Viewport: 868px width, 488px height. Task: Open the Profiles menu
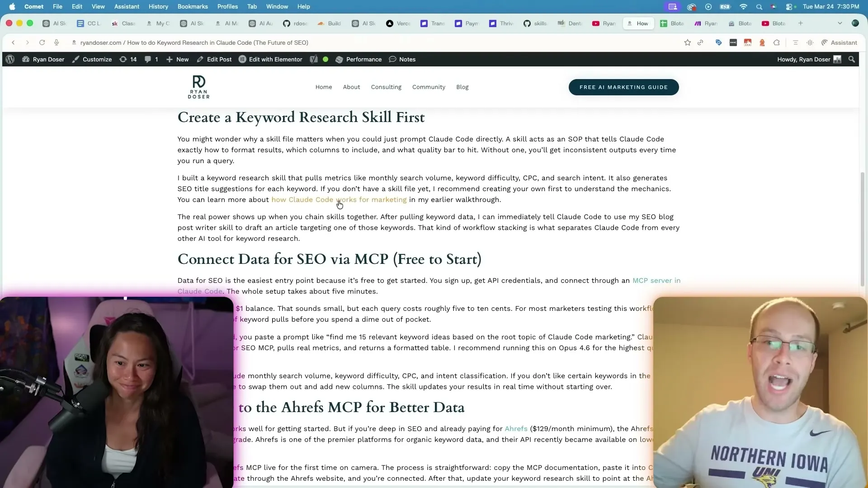227,6
